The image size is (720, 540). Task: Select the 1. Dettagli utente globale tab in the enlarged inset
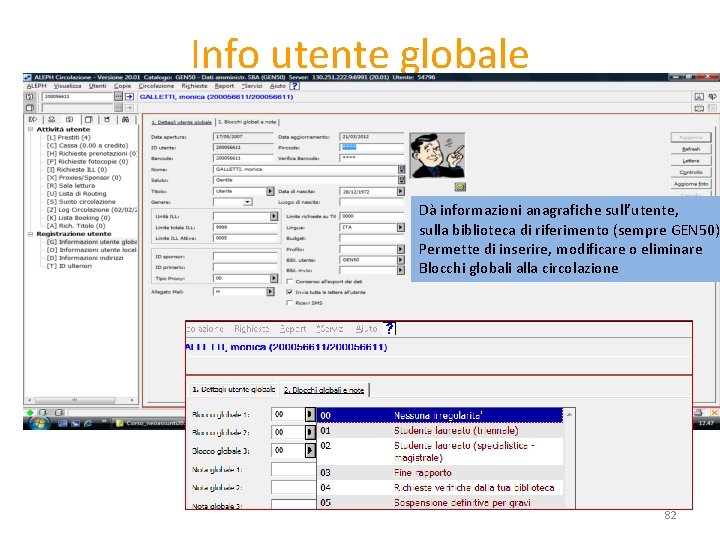[x=234, y=389]
